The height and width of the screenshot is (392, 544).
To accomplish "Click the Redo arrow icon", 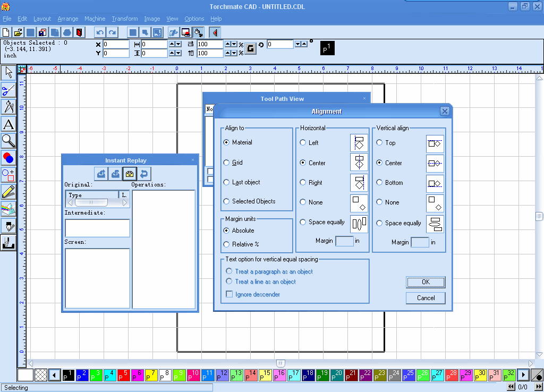I will coord(113,32).
